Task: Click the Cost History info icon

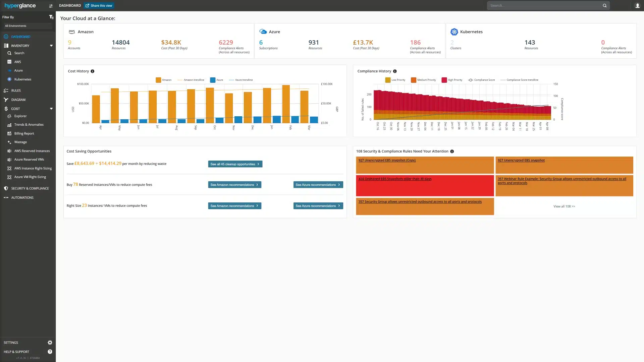Action: 93,71
